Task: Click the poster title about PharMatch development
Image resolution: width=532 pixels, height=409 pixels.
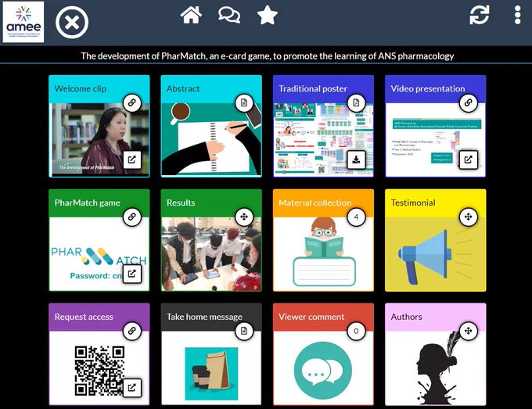Action: point(268,56)
